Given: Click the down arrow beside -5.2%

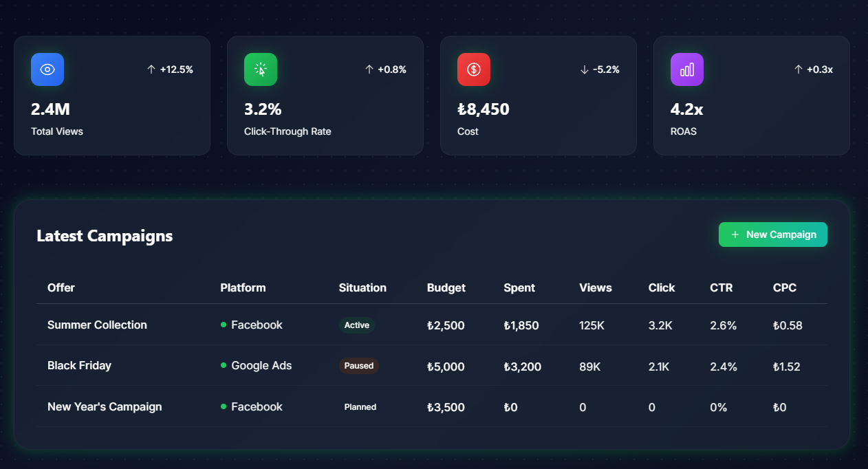Looking at the screenshot, I should pyautogui.click(x=585, y=69).
